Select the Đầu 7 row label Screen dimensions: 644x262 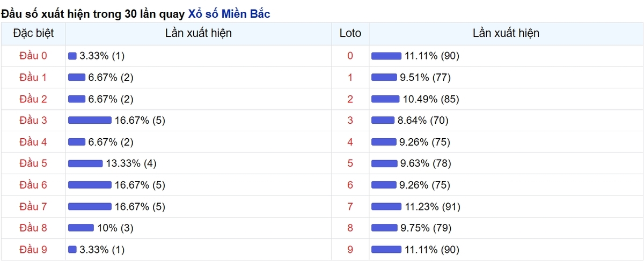coord(33,206)
